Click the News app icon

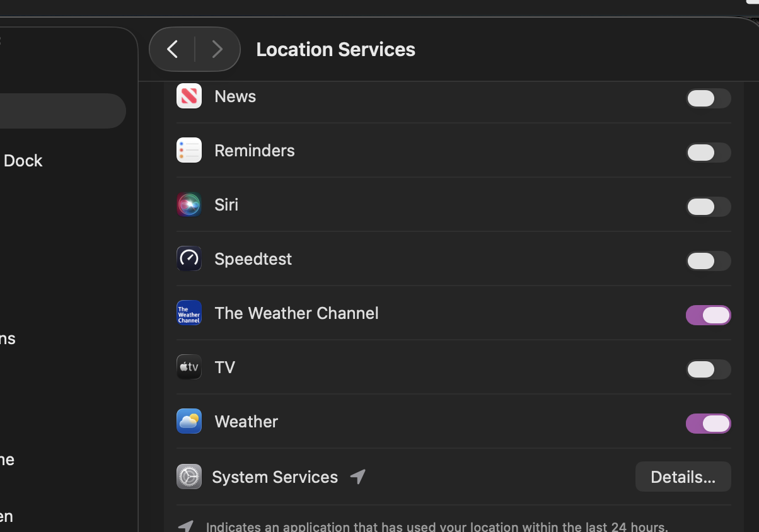pyautogui.click(x=189, y=96)
